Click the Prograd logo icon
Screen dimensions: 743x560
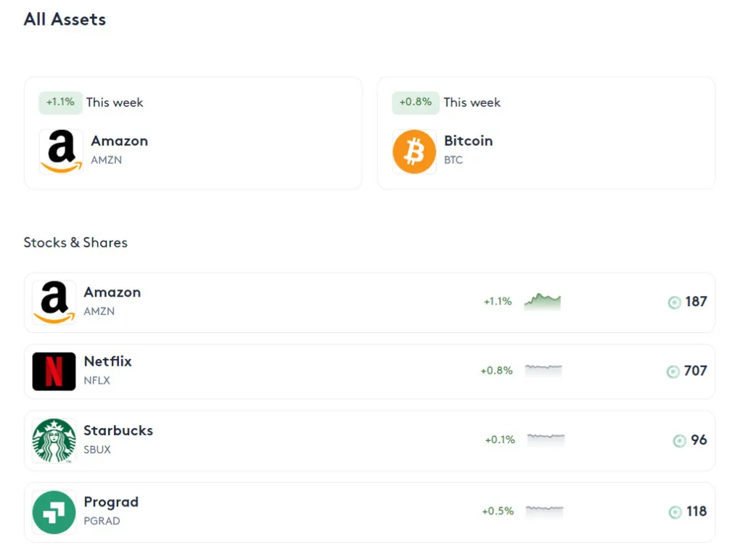[54, 512]
